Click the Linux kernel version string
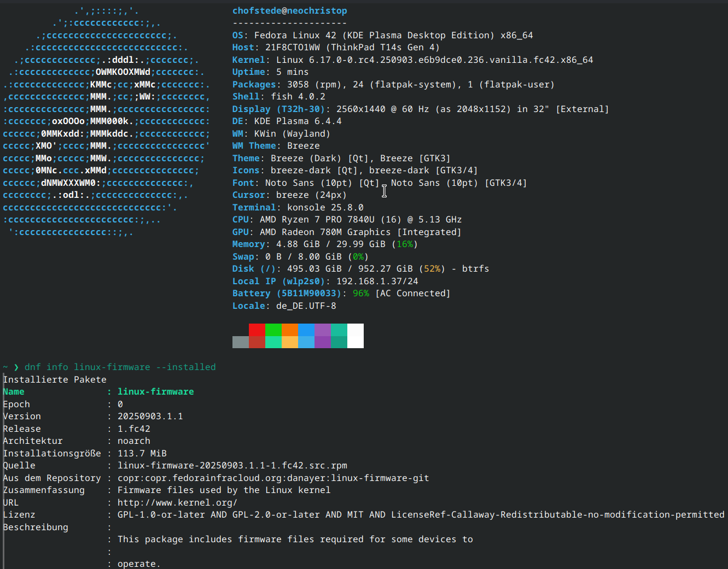The height and width of the screenshot is (569, 728). [434, 60]
